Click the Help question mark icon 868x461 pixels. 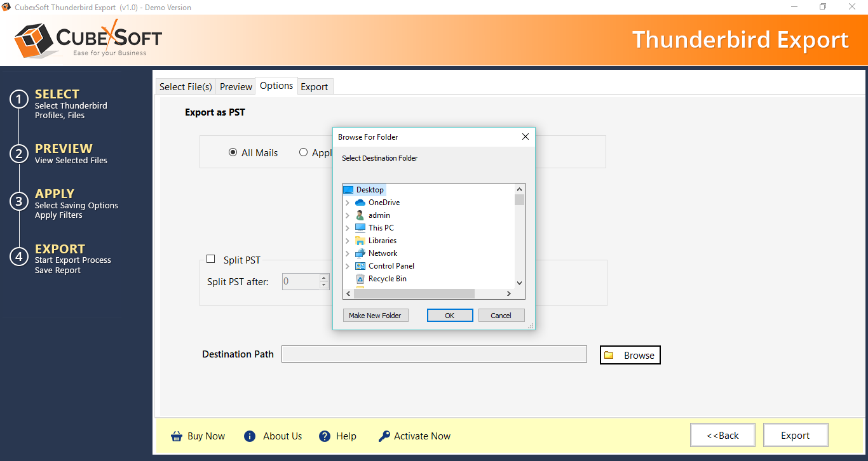(325, 436)
